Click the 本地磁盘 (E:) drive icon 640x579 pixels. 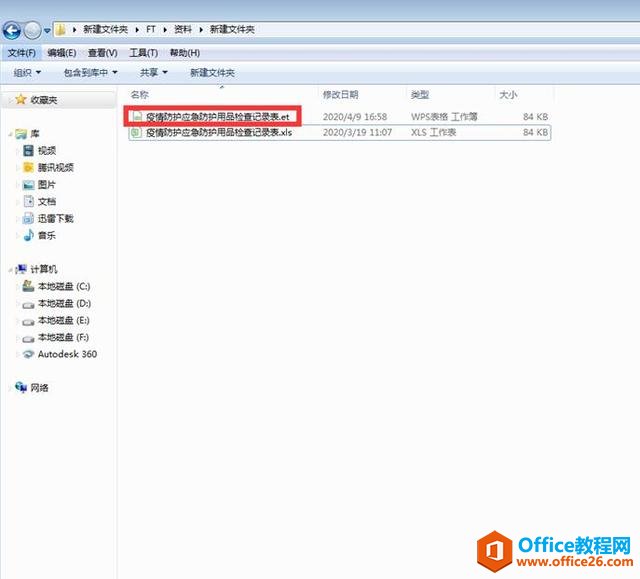point(28,321)
